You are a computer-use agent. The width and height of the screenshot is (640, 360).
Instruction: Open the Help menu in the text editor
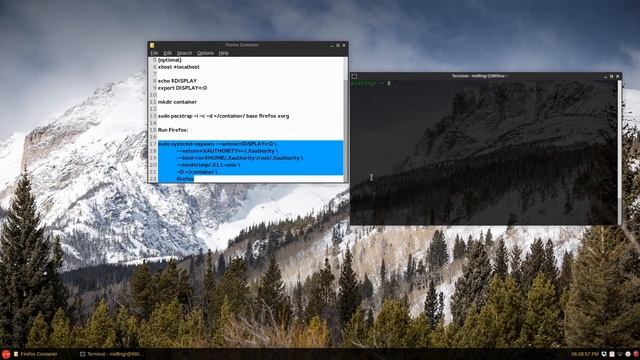(223, 53)
